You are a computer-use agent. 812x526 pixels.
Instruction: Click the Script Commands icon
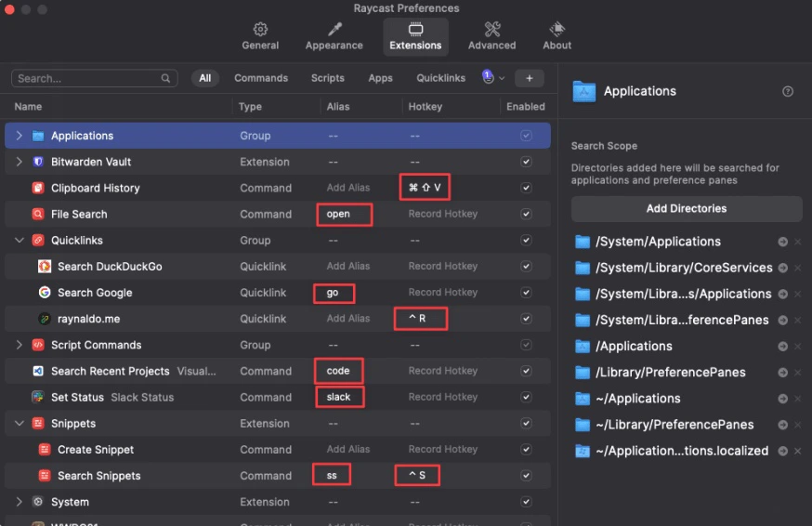tap(38, 345)
